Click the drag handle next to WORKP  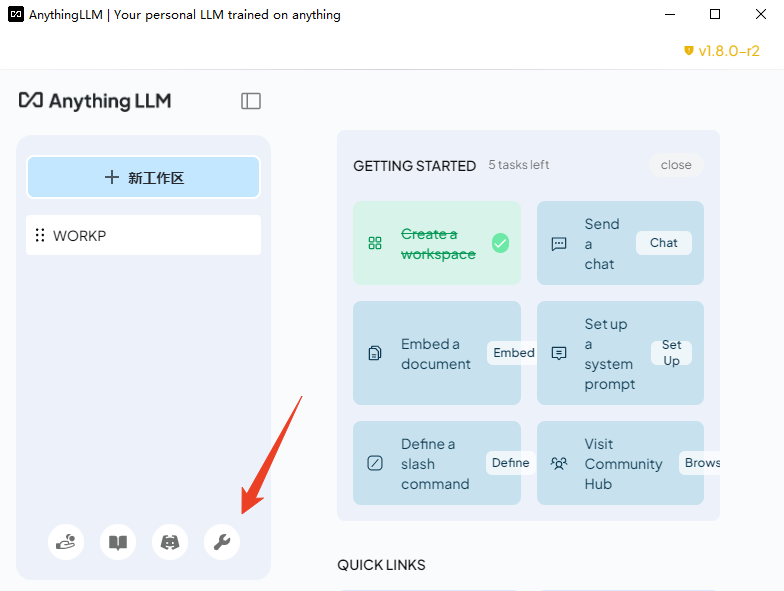click(40, 236)
